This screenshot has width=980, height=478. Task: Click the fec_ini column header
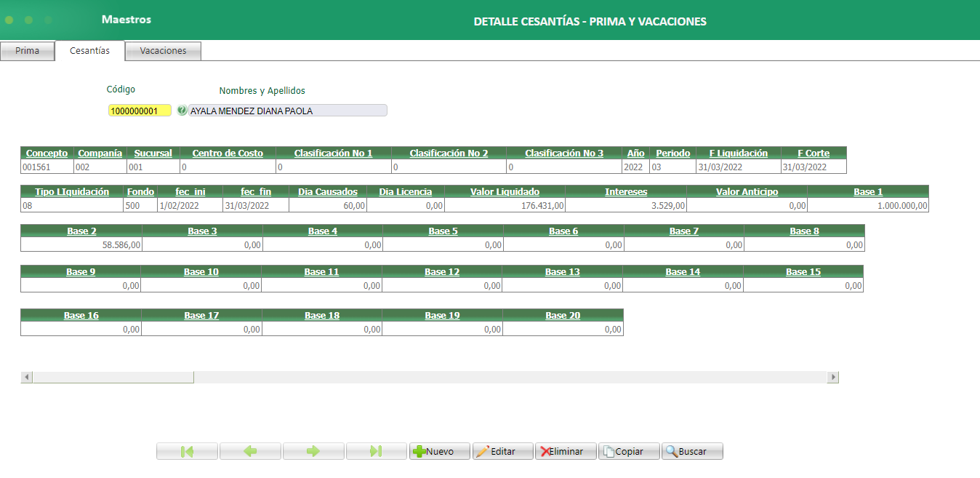190,191
